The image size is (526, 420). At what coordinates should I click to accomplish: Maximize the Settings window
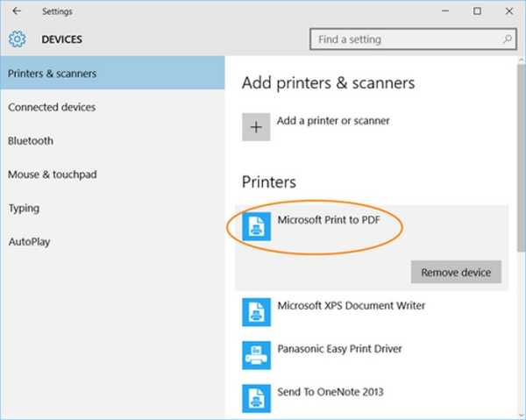477,12
